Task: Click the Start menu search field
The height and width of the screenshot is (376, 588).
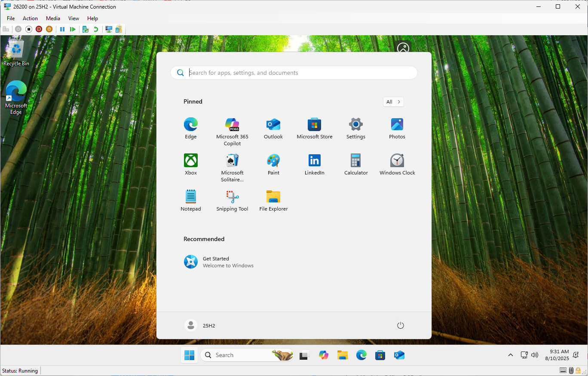Action: [x=294, y=73]
